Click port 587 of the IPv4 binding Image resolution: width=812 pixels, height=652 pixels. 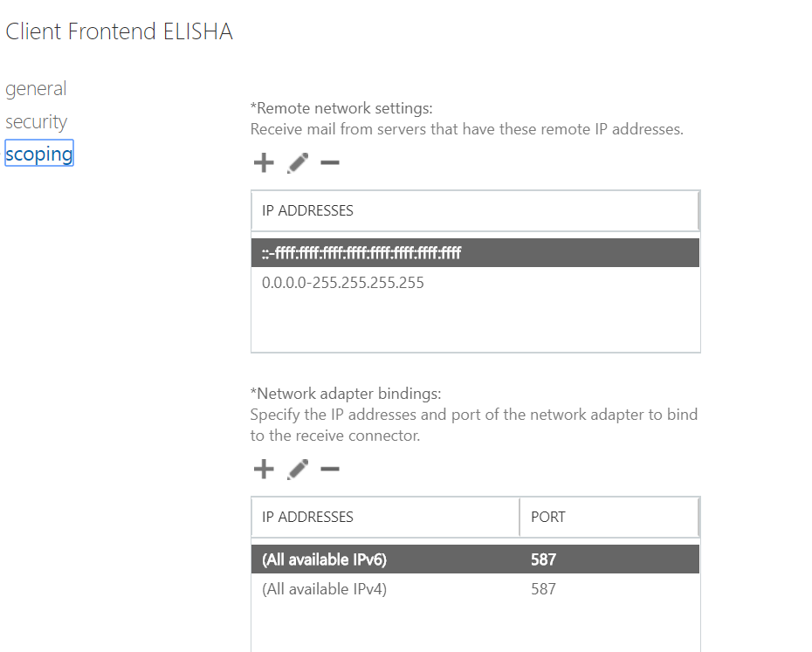tap(543, 588)
